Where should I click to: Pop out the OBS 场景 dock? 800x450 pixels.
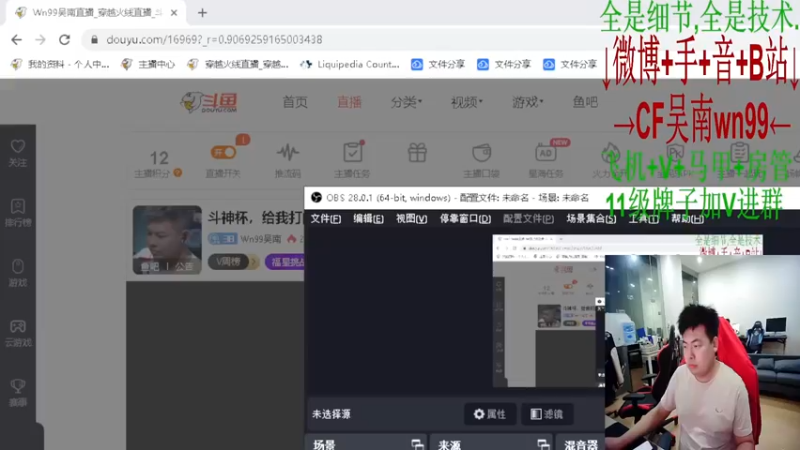(x=417, y=444)
